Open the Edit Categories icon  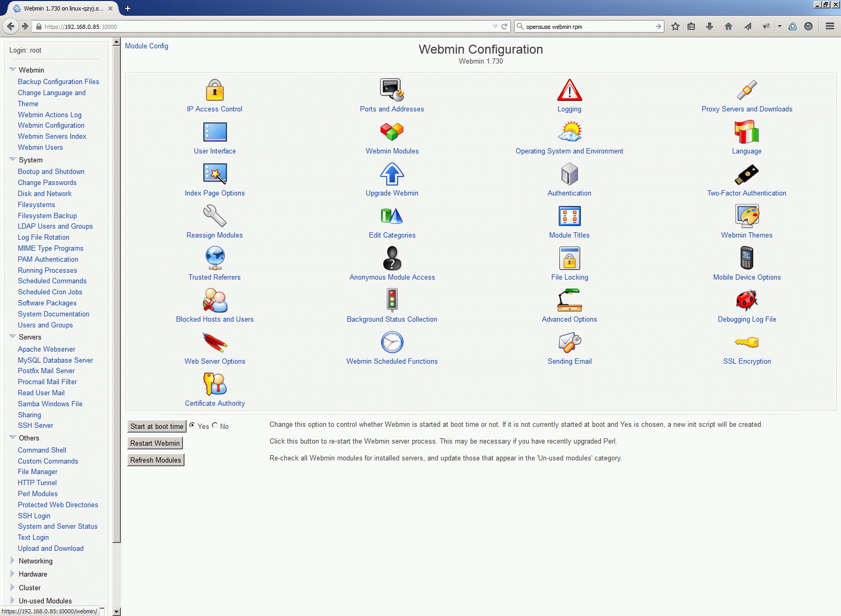coord(392,216)
